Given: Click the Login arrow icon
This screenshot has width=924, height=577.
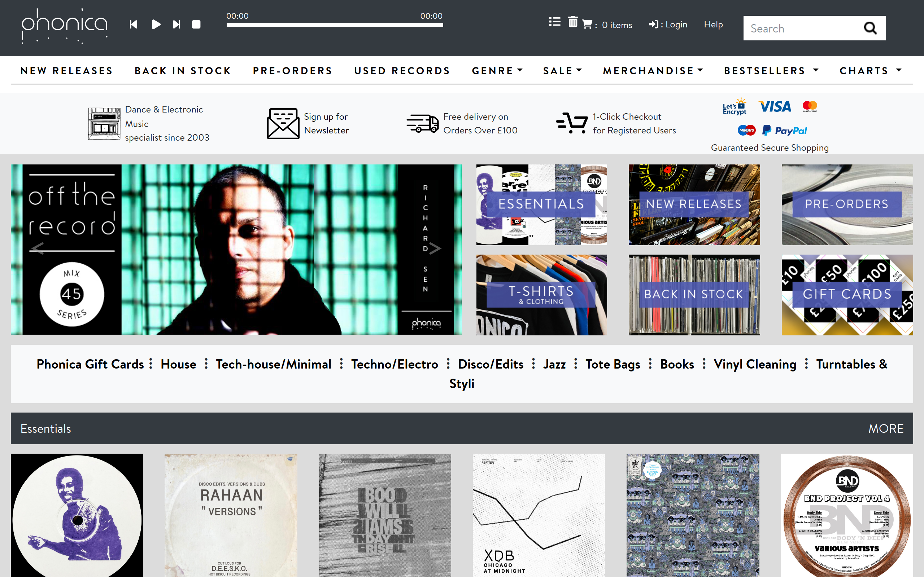Looking at the screenshot, I should (654, 24).
